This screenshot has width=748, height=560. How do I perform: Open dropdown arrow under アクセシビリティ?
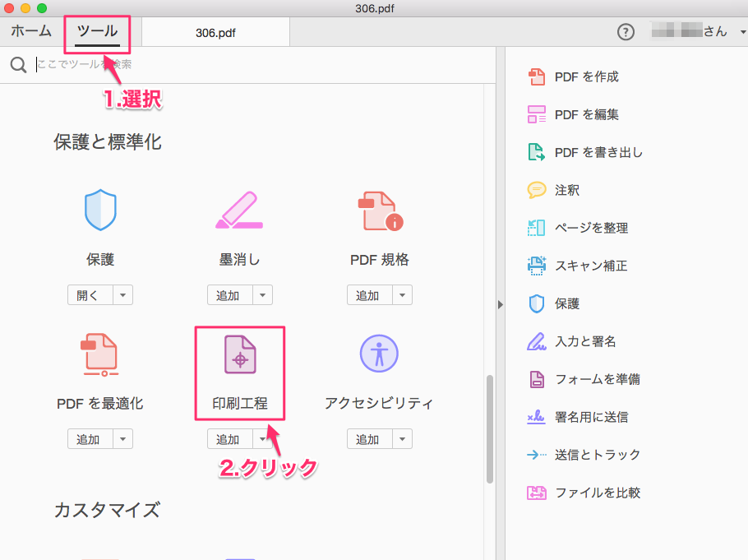402,439
